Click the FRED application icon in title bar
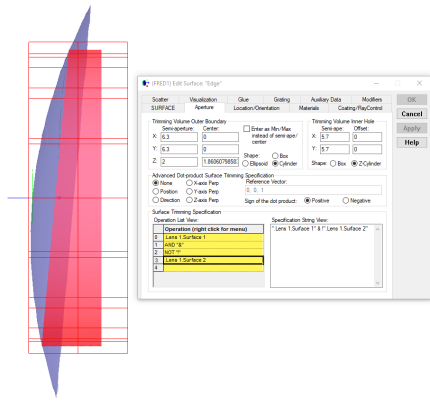 (145, 83)
